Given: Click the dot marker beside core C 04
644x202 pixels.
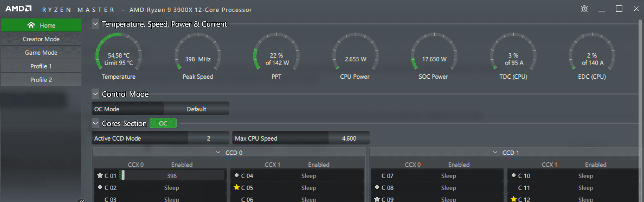Looking at the screenshot, I should [x=236, y=175].
